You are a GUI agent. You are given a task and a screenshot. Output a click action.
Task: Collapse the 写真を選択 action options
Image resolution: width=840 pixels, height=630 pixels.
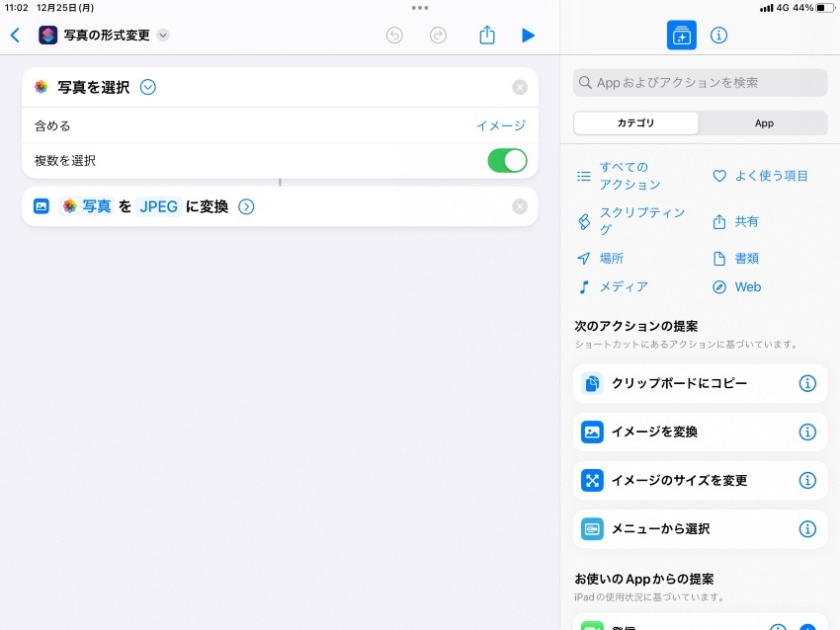(147, 87)
